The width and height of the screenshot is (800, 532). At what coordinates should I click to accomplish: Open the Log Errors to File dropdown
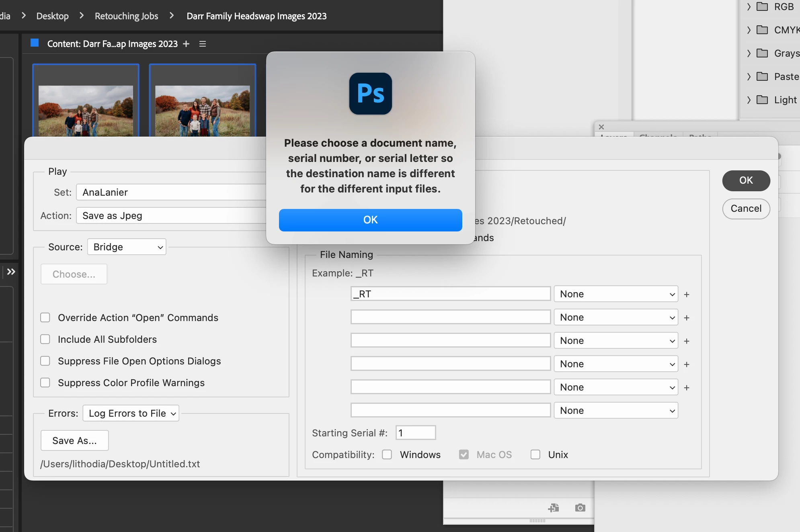(131, 413)
